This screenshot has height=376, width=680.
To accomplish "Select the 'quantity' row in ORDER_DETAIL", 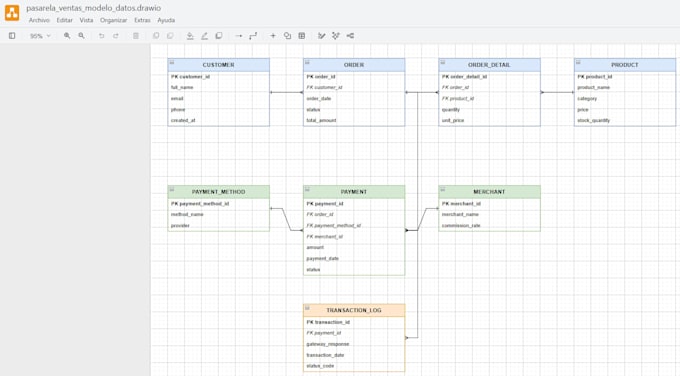I will click(489, 110).
